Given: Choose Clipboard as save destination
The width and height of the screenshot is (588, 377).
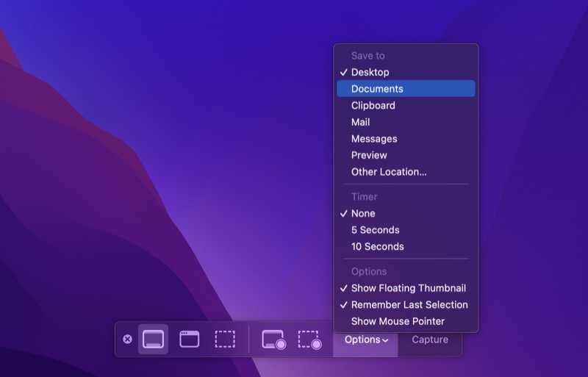Looking at the screenshot, I should [x=406, y=105].
